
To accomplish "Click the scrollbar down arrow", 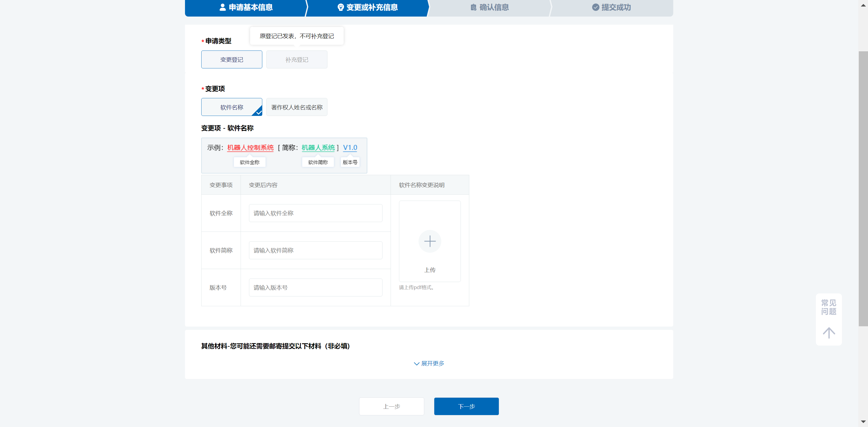I will [x=863, y=422].
